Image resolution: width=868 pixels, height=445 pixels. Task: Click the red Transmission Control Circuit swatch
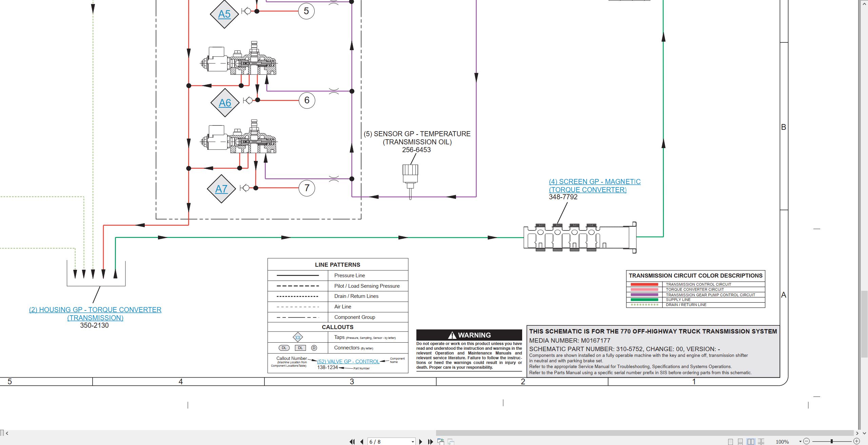[644, 284]
